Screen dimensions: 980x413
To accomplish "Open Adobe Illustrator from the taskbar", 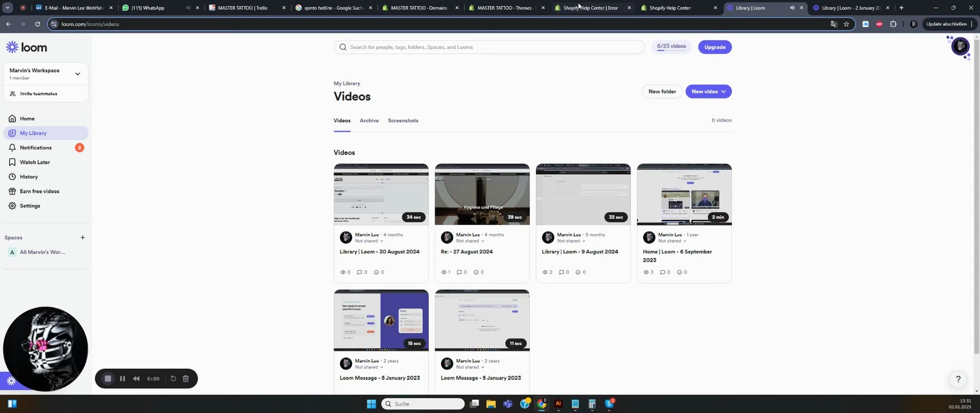I will [x=558, y=404].
